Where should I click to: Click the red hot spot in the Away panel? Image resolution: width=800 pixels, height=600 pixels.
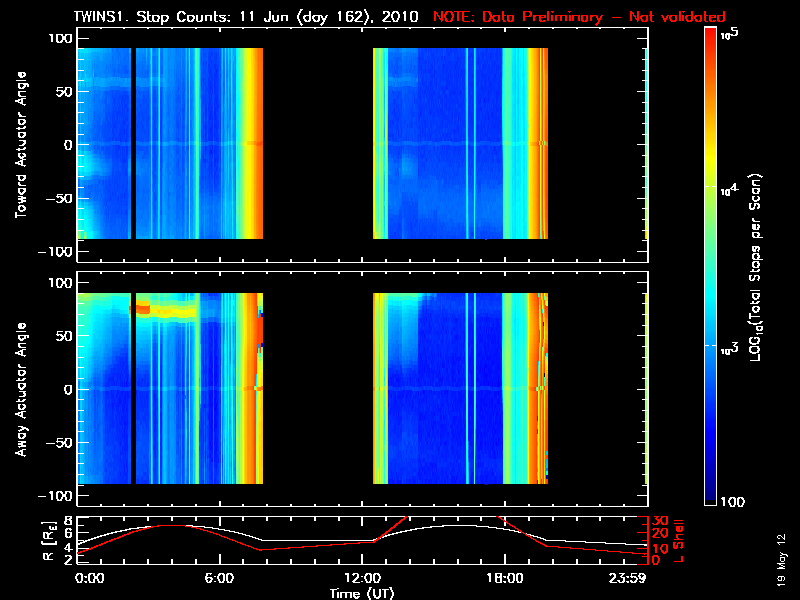143,309
